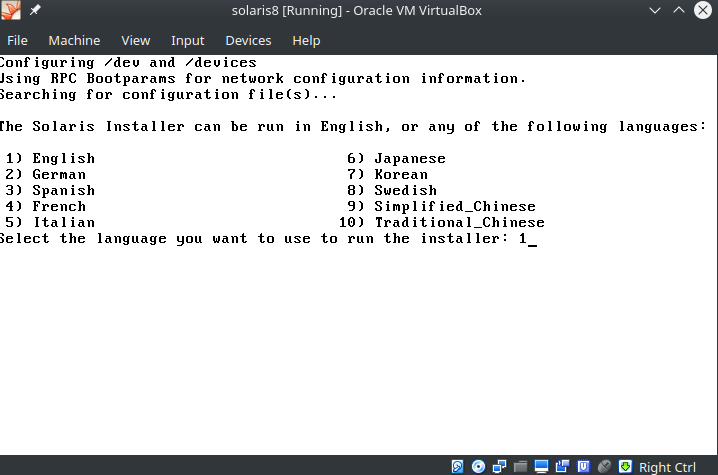
Task: Click the mouse integration status icon
Action: (x=604, y=467)
